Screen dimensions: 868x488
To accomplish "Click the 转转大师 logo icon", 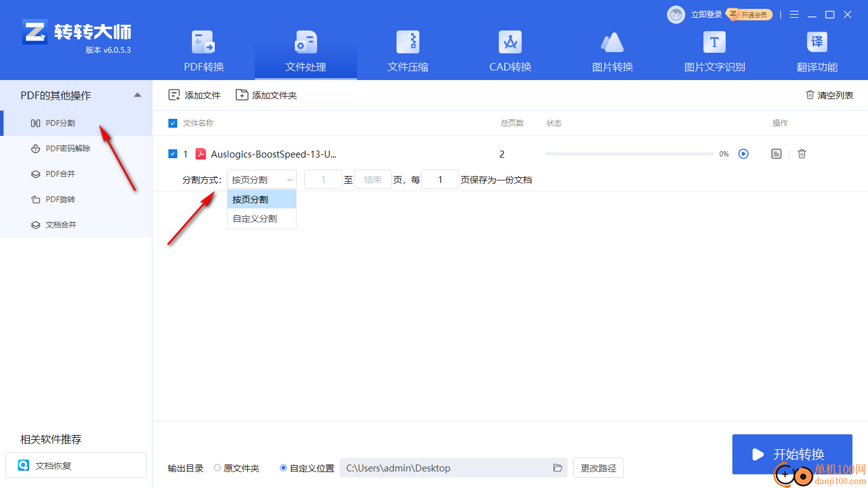I will [35, 32].
